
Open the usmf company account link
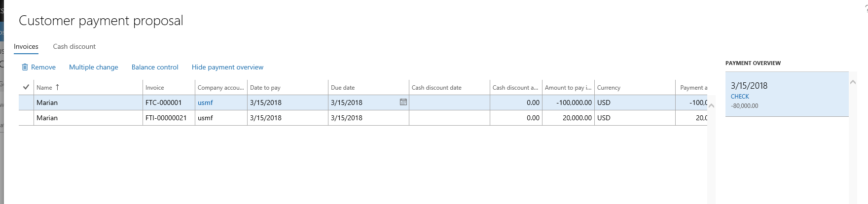tap(205, 102)
